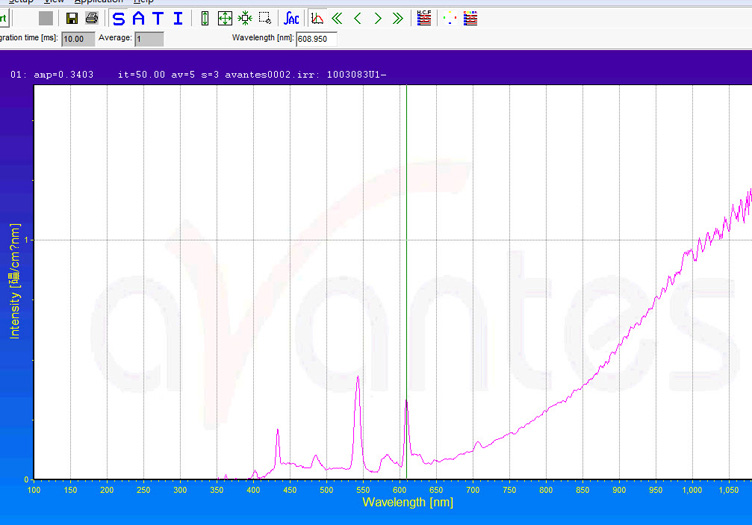
Task: Click the peak finder graph icon
Action: [x=317, y=18]
